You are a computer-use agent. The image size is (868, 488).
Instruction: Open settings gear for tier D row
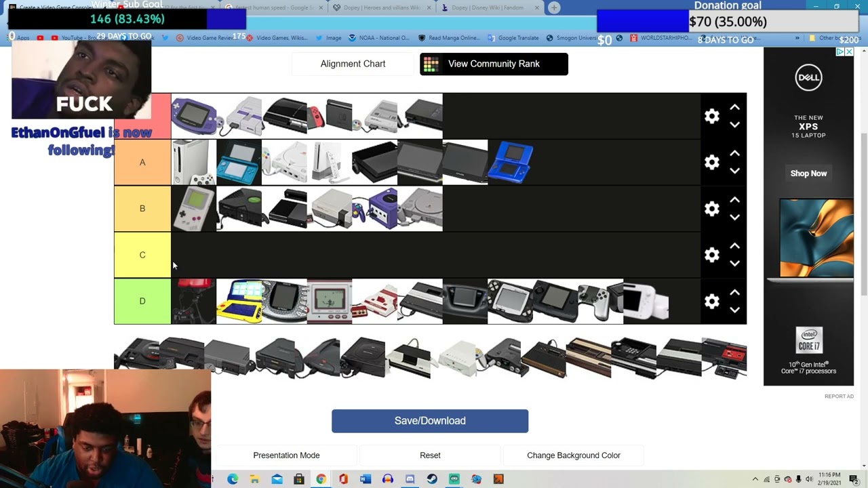click(711, 301)
